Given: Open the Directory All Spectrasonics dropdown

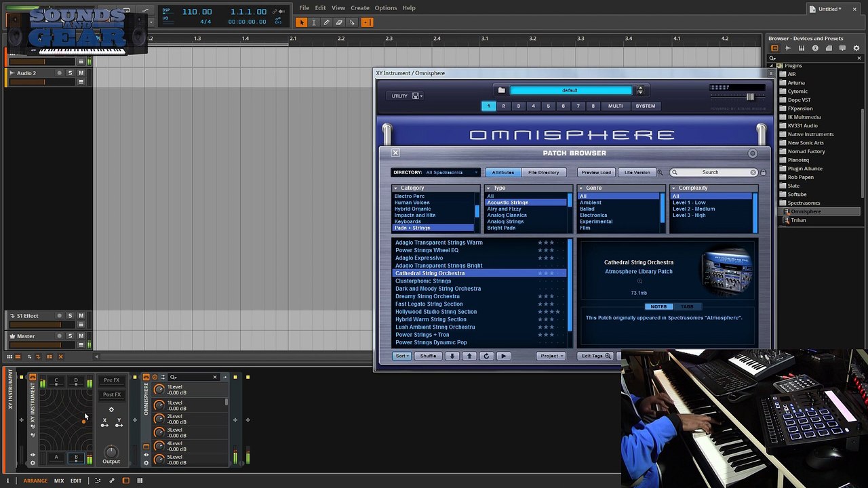Looking at the screenshot, I should (x=435, y=173).
